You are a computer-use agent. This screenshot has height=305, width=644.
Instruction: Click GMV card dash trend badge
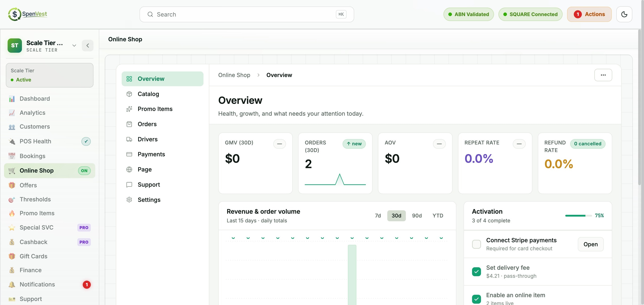pyautogui.click(x=279, y=144)
